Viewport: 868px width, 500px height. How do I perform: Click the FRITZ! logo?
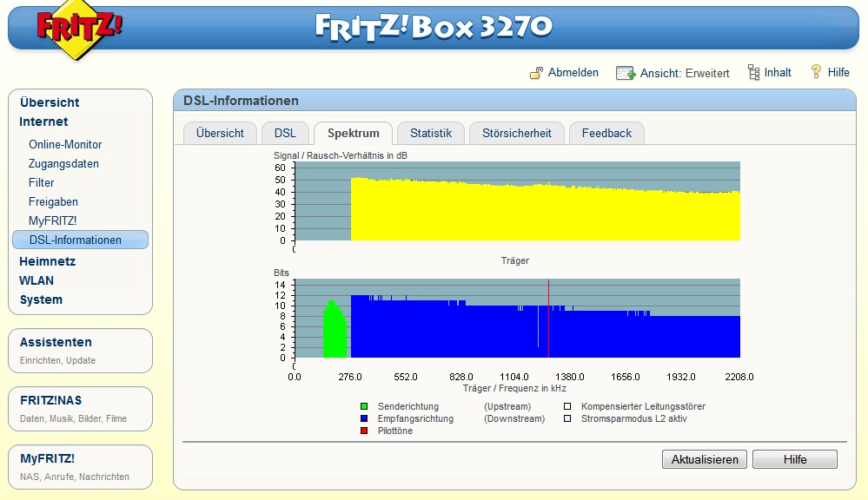[x=79, y=30]
